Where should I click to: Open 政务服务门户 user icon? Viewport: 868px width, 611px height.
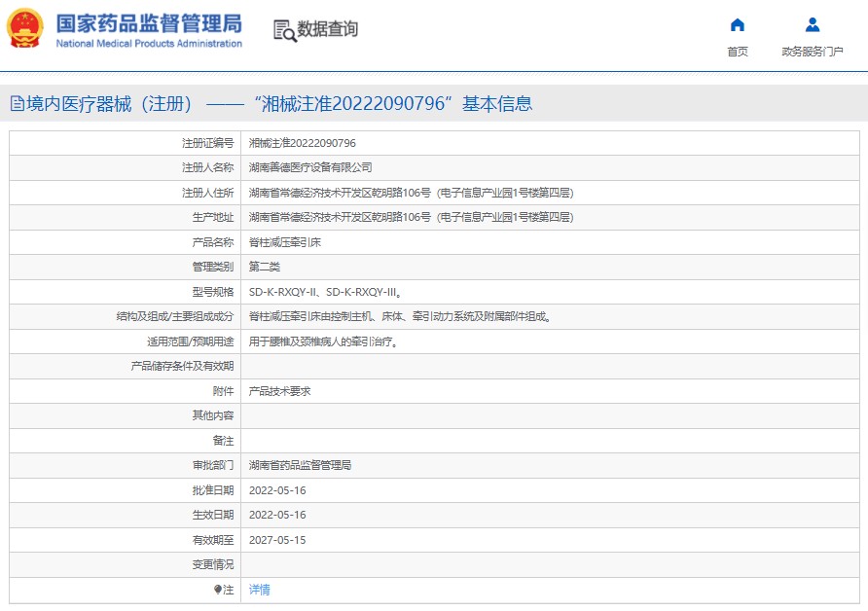[813, 25]
